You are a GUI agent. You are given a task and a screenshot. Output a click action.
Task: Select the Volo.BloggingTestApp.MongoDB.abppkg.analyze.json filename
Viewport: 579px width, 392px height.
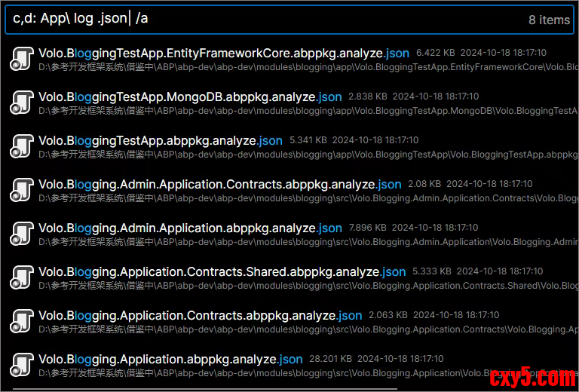189,97
